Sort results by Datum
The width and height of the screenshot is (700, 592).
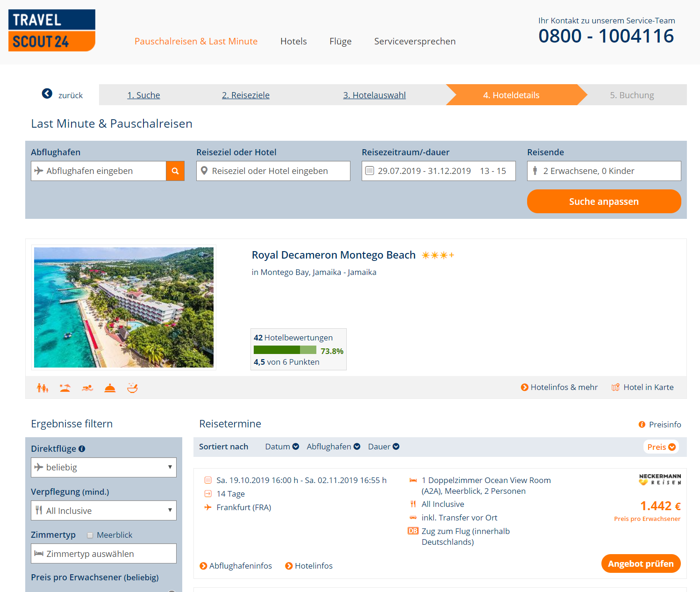pyautogui.click(x=282, y=447)
